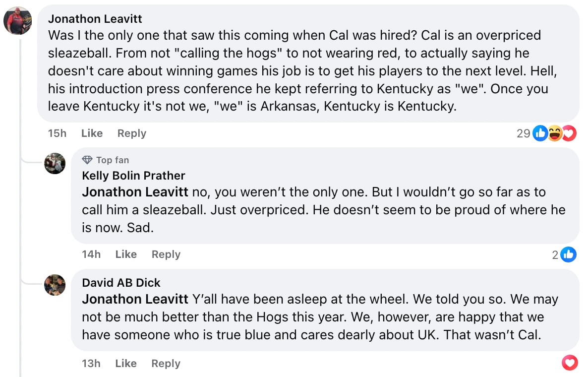Open Kelly Bolin Prather author name link

click(133, 176)
